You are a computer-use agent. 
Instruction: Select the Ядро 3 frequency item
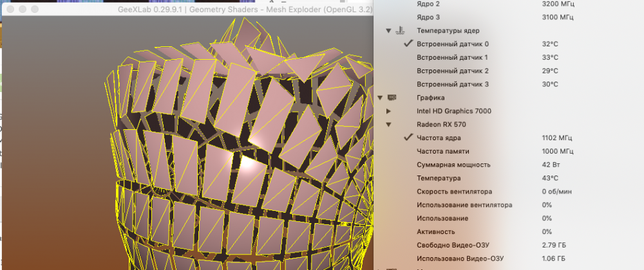(x=509, y=17)
